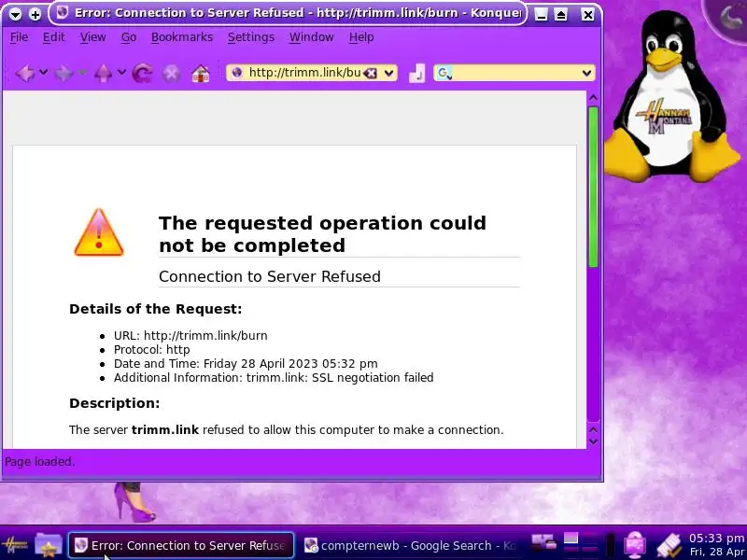Open the Go menu
Screen dimensions: 747x560
coord(129,37)
